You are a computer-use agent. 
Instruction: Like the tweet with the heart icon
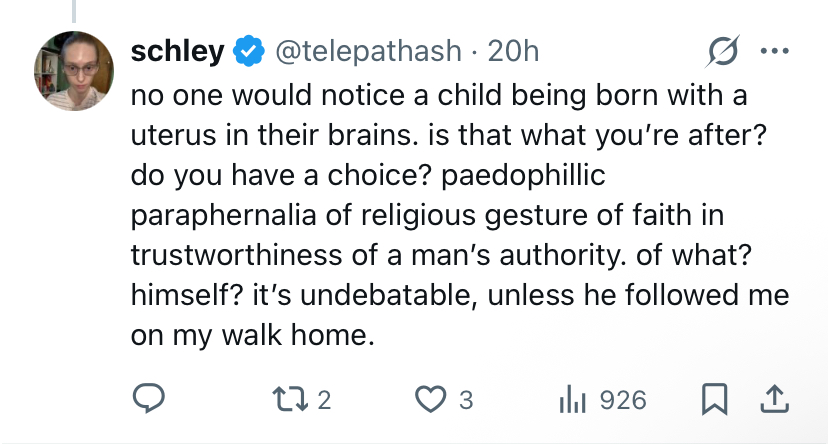[x=430, y=399]
